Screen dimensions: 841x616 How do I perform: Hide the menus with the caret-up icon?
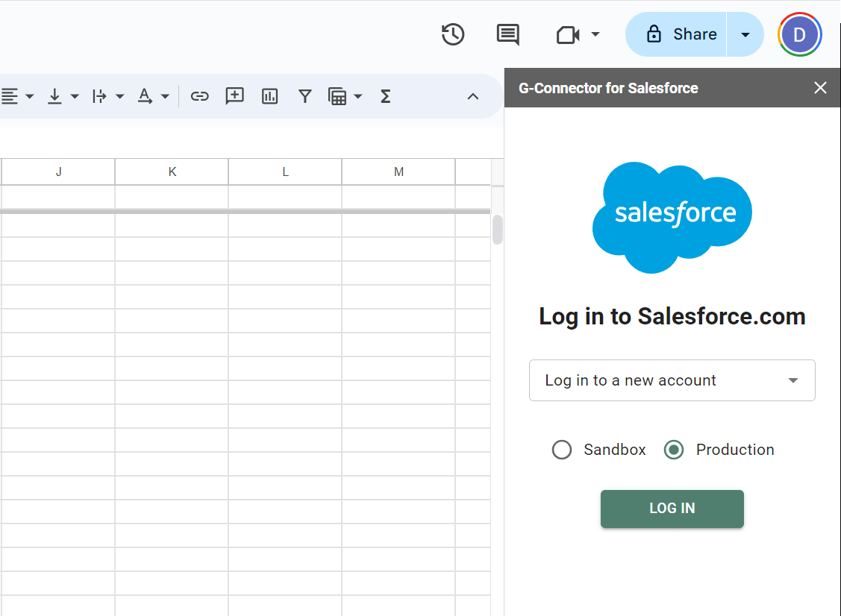click(472, 96)
